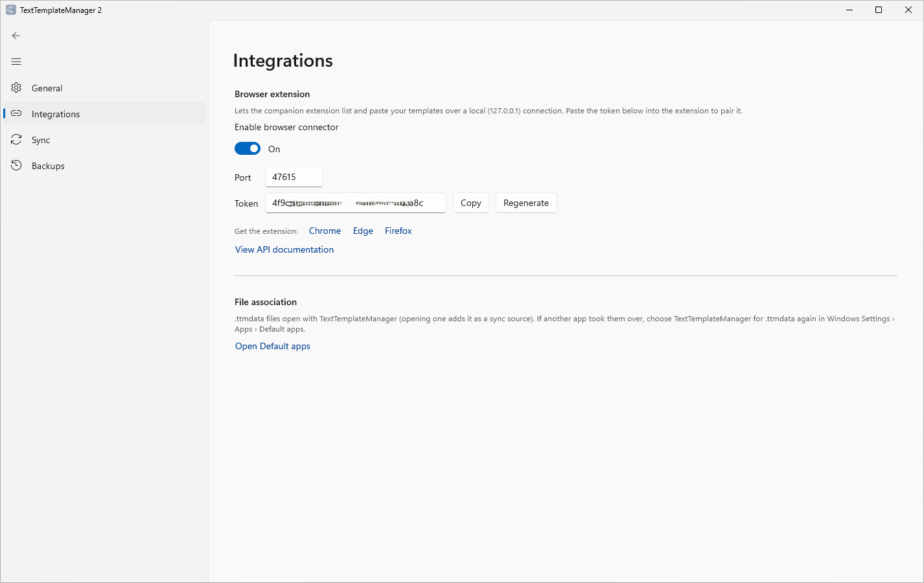Click the Browser extension section title
The width and height of the screenshot is (924, 583).
pos(272,94)
